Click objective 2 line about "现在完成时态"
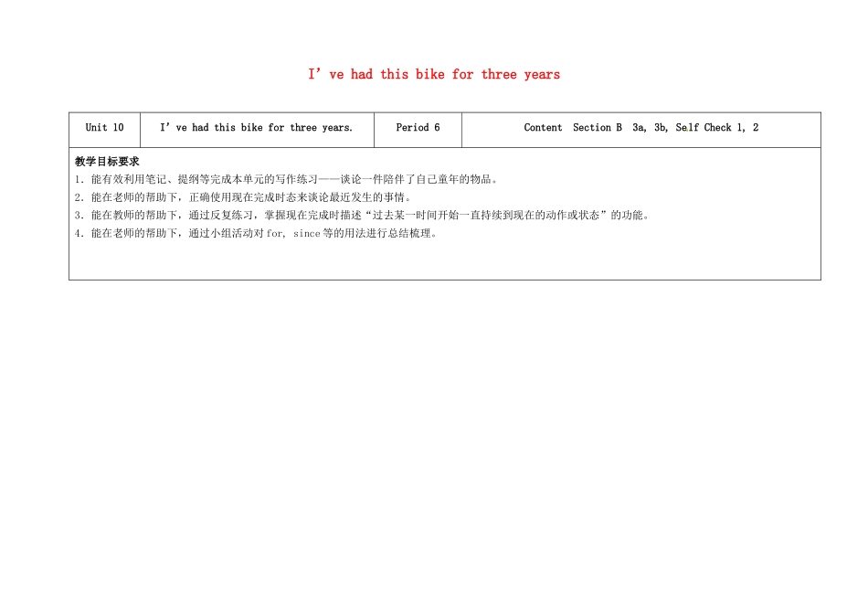 tap(243, 197)
